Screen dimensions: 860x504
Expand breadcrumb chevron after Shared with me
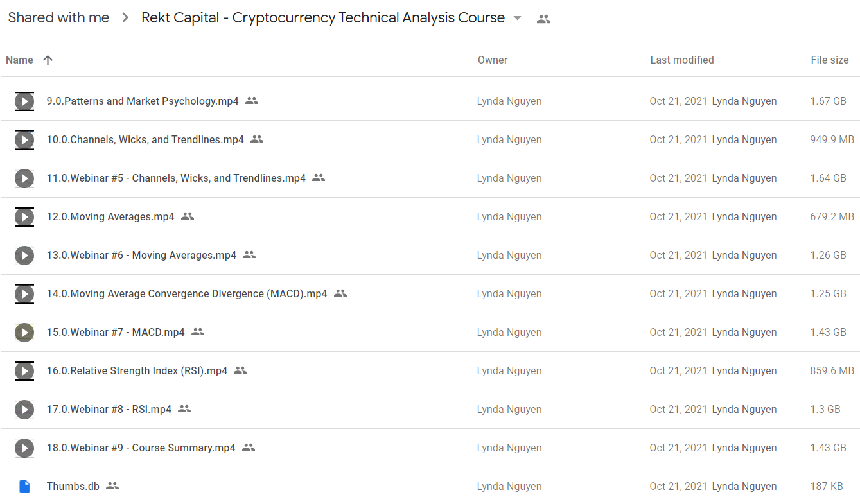(x=125, y=19)
